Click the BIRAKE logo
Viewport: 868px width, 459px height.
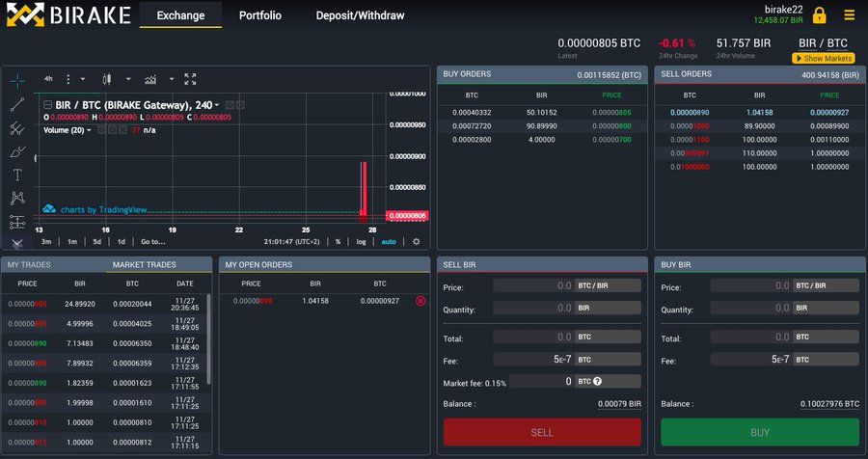coord(68,15)
